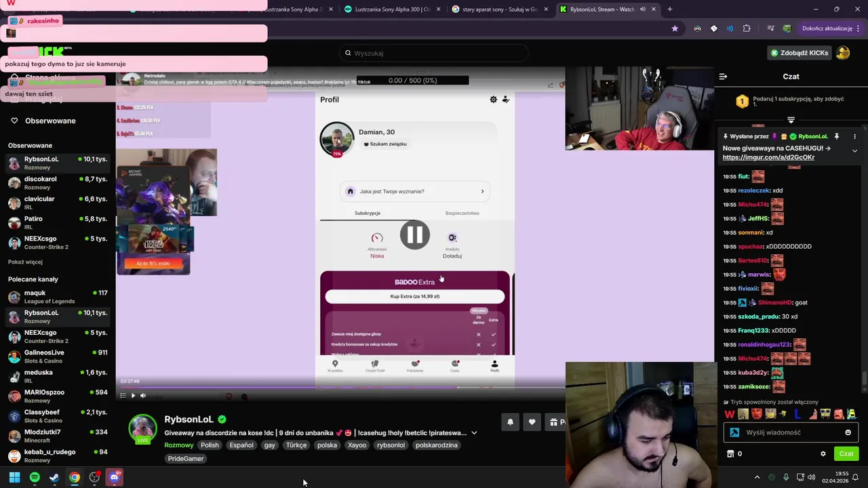
Task: Open the Windows Start menu
Action: [x=14, y=477]
